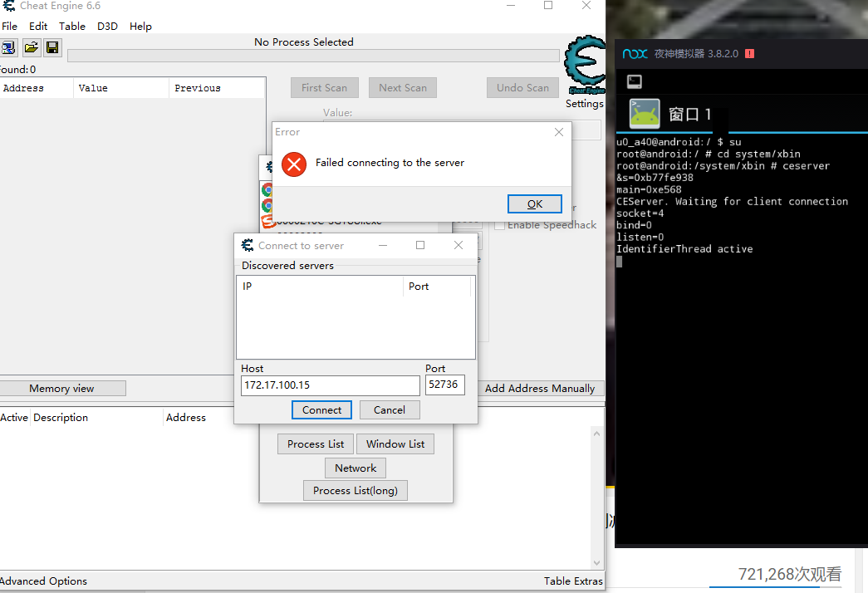Click the Memory view button
This screenshot has height=593, width=868.
pos(62,388)
